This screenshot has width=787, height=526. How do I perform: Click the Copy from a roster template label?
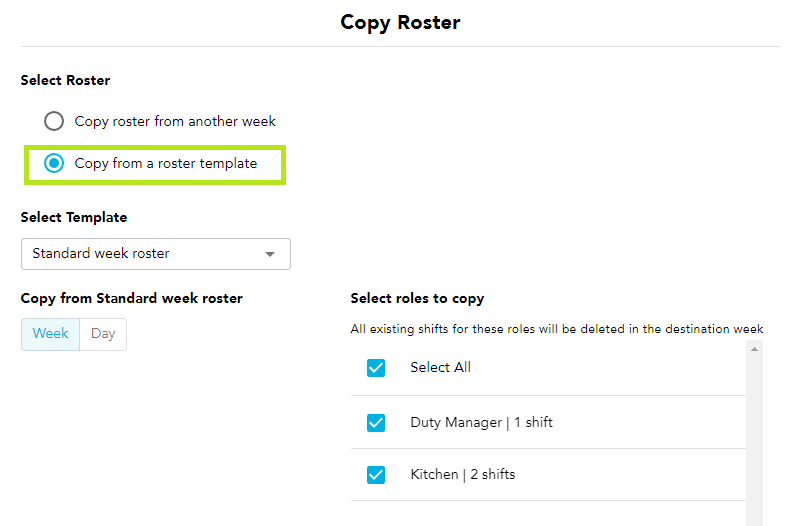(x=166, y=164)
